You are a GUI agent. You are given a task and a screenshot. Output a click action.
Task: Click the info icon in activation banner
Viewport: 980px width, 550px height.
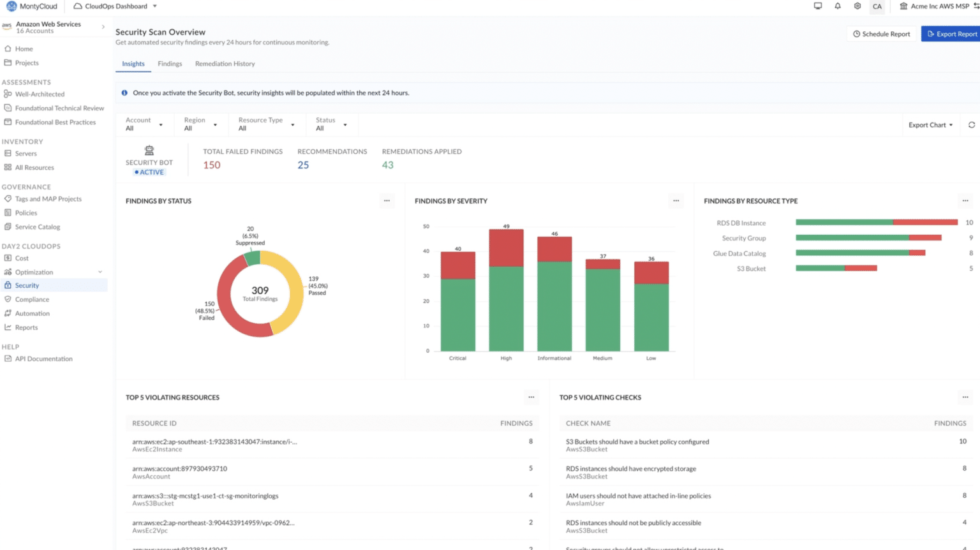124,93
